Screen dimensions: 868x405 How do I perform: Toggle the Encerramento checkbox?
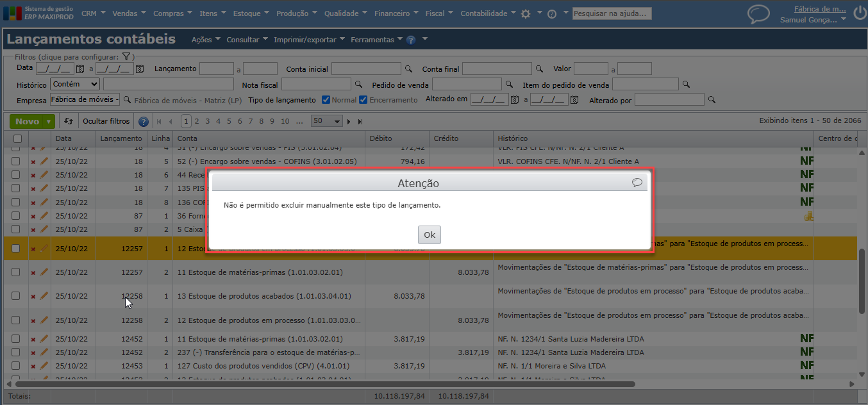point(363,99)
